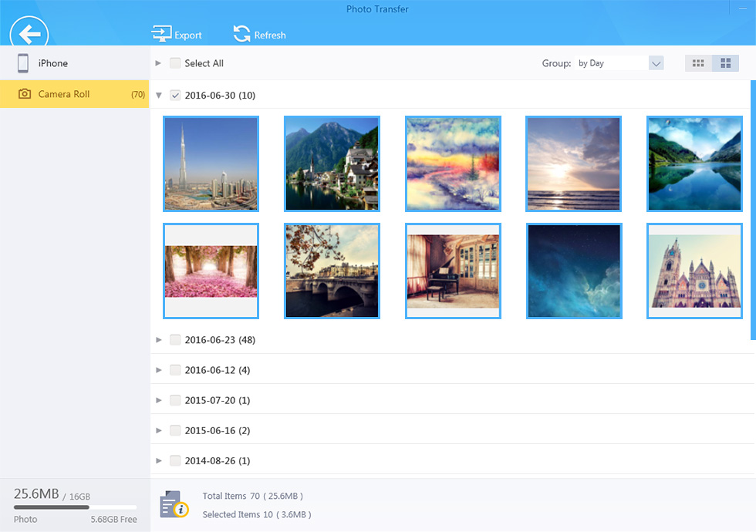Expand the 2015-06-16 group

158,430
